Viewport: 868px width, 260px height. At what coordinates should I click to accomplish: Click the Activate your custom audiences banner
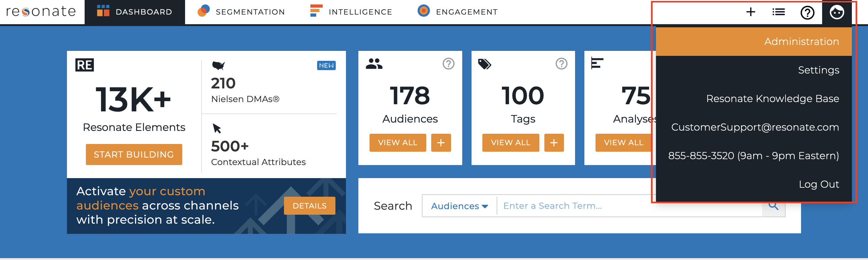[x=206, y=206]
